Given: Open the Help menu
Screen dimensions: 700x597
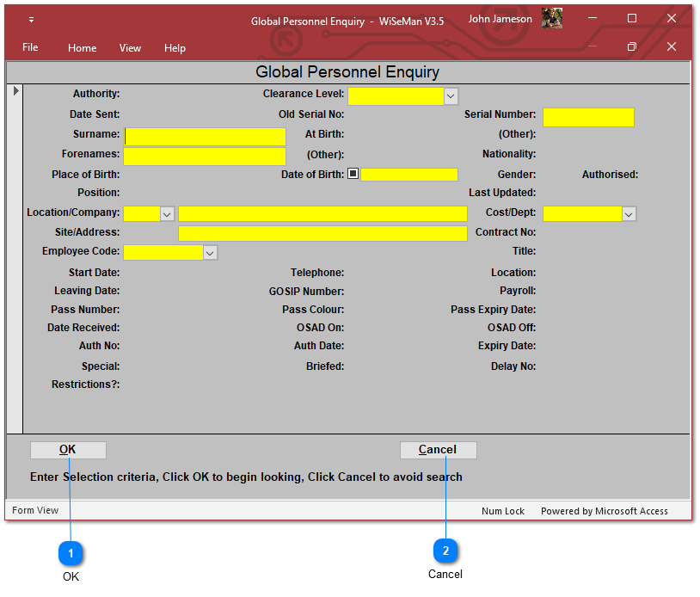Looking at the screenshot, I should pos(175,48).
